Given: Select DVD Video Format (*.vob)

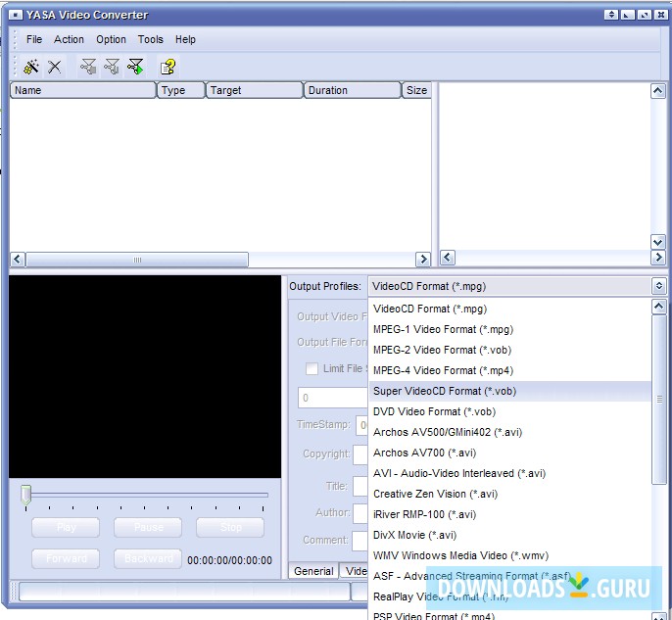Looking at the screenshot, I should (x=510, y=411).
